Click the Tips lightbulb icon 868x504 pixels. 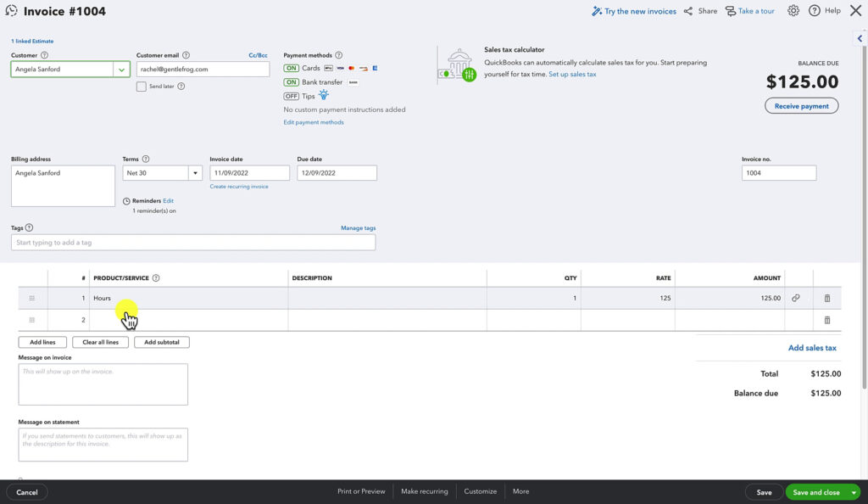click(323, 96)
